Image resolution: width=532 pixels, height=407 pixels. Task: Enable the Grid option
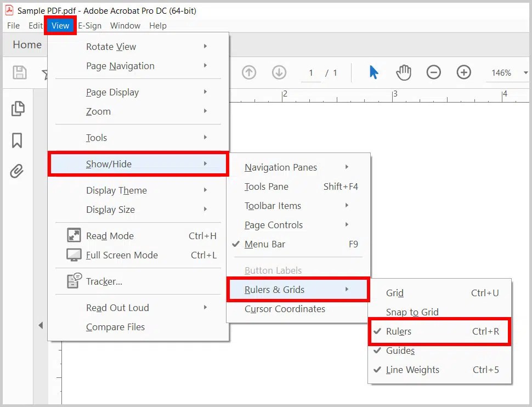(439, 293)
